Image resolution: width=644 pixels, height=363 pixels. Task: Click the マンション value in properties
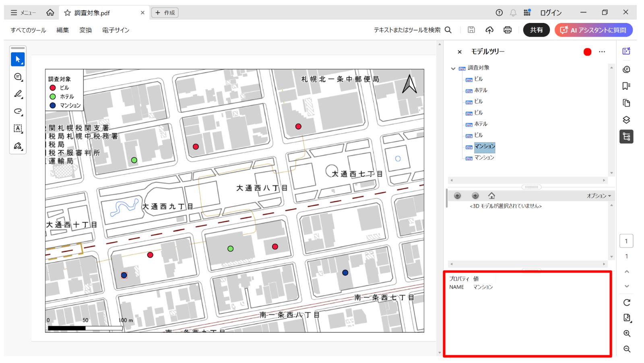(x=483, y=287)
